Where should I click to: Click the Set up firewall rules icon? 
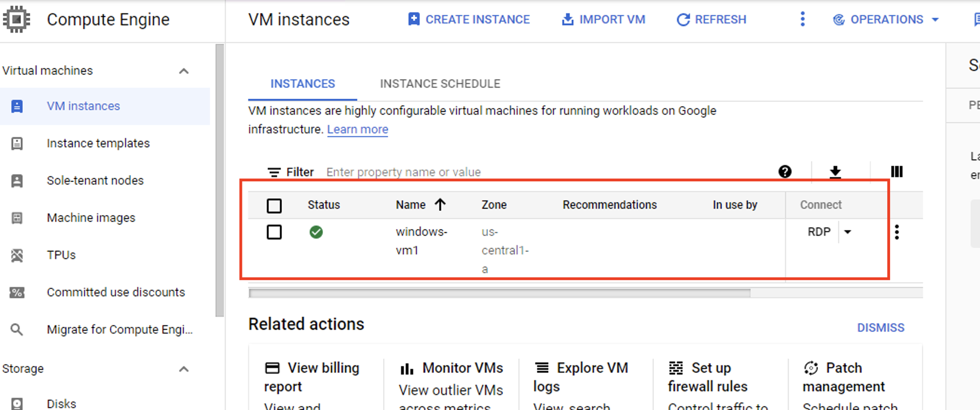coord(676,368)
